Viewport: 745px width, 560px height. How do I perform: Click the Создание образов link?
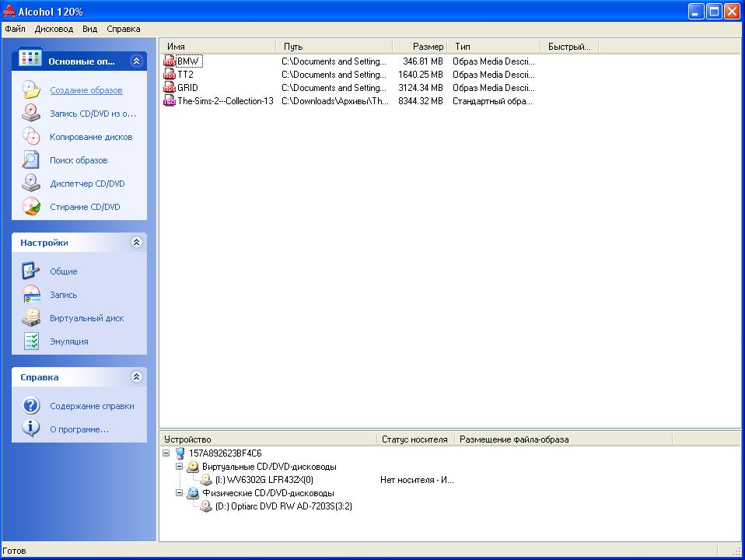coord(86,90)
